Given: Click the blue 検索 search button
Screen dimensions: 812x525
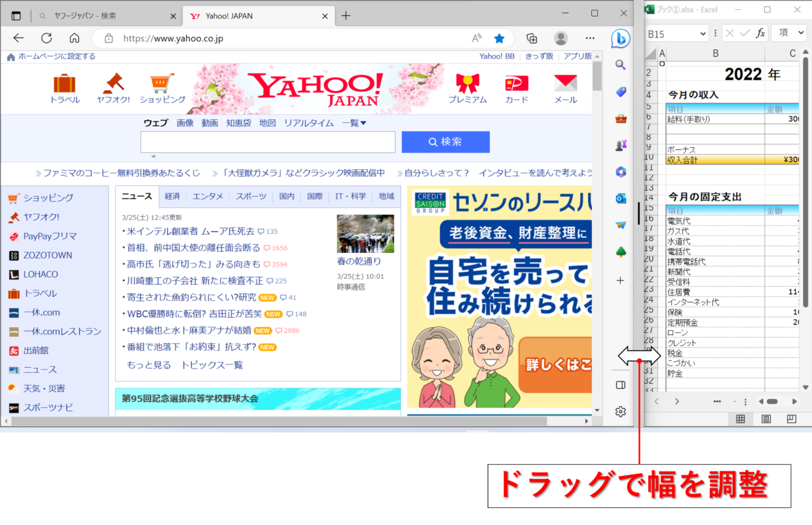Looking at the screenshot, I should tap(445, 142).
